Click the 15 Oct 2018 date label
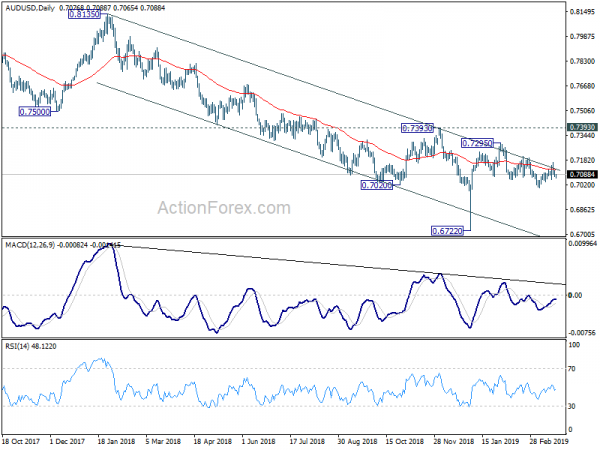 click(404, 441)
